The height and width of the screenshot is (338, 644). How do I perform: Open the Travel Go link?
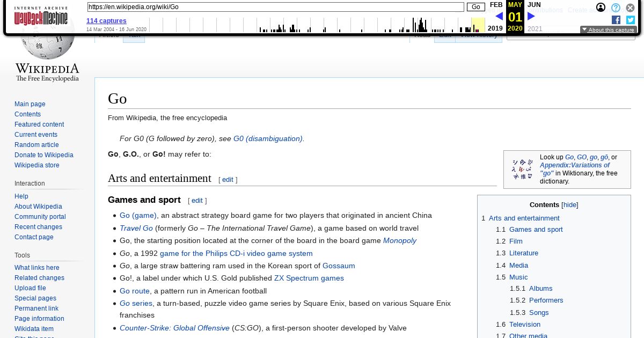pos(136,228)
